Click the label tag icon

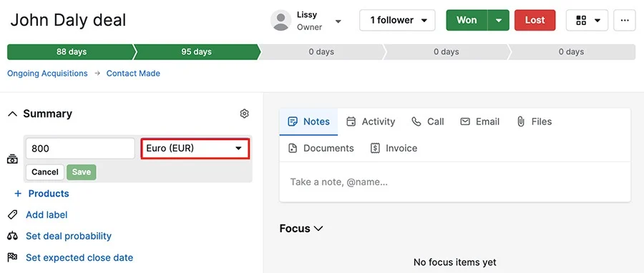tap(13, 215)
